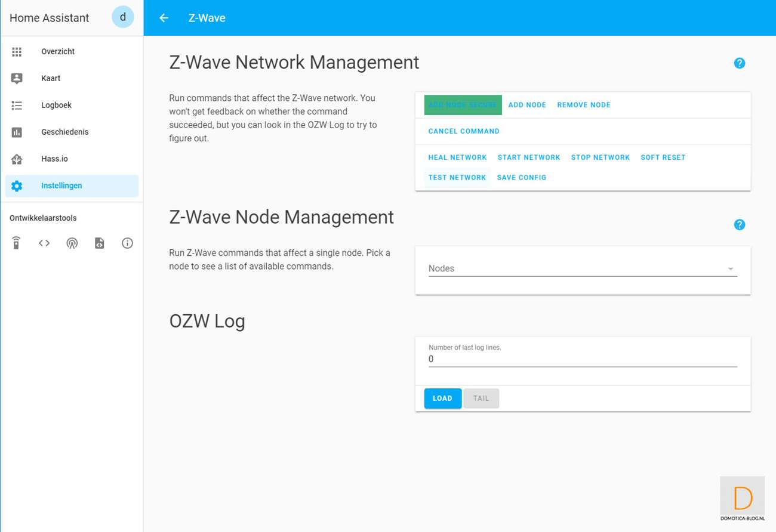Open the Events developer tool (broadcast icon)
The width and height of the screenshot is (776, 532).
pyautogui.click(x=72, y=243)
